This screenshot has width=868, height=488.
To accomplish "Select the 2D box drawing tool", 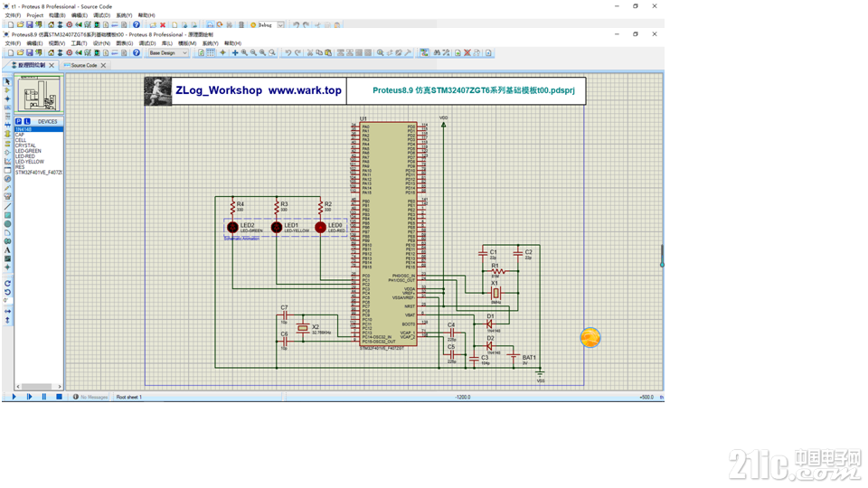I will (7, 215).
